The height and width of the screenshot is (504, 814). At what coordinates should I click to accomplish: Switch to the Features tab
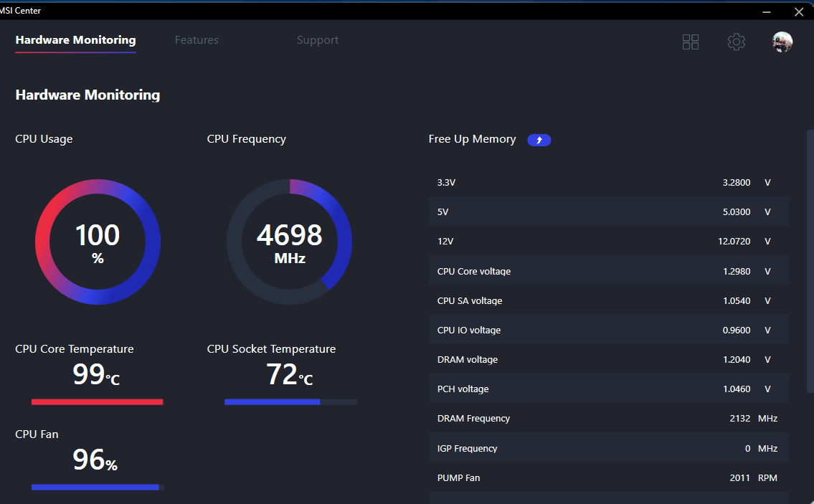197,40
